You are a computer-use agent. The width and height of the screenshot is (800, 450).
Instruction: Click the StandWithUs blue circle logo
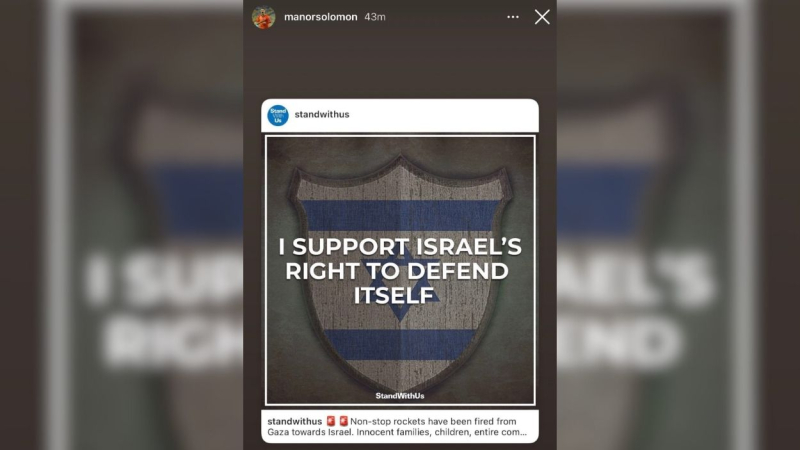tap(278, 115)
